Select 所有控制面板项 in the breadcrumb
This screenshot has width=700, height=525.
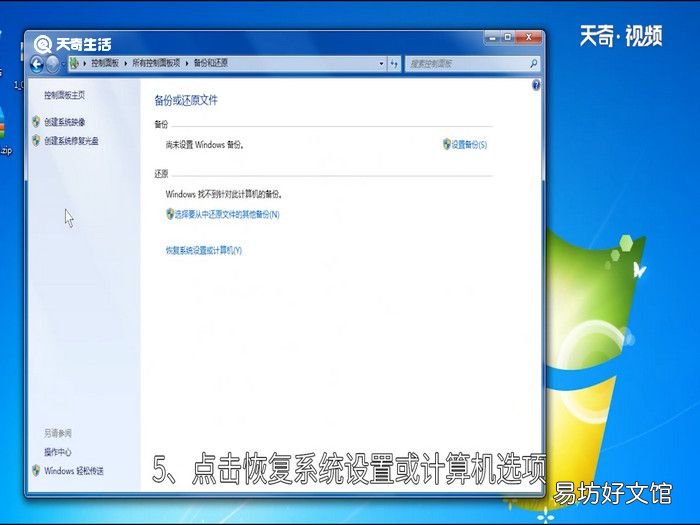(156, 63)
